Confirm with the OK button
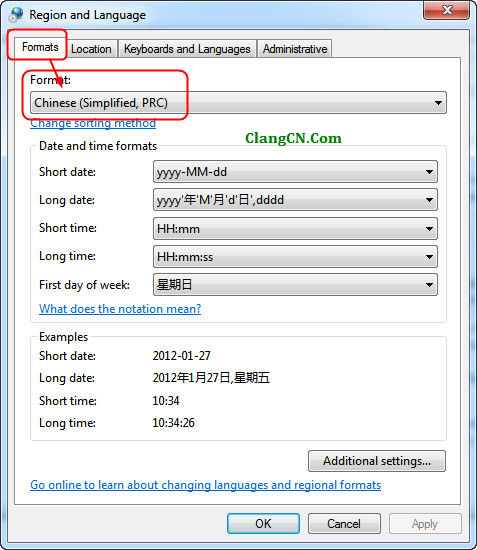477x550 pixels. click(x=263, y=524)
